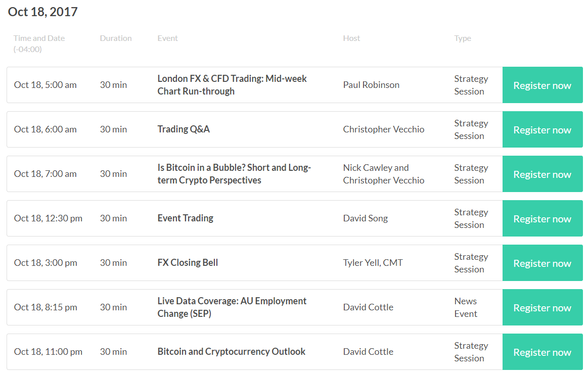Click the Type column header
Screen dimensions: 588x374
tap(463, 38)
